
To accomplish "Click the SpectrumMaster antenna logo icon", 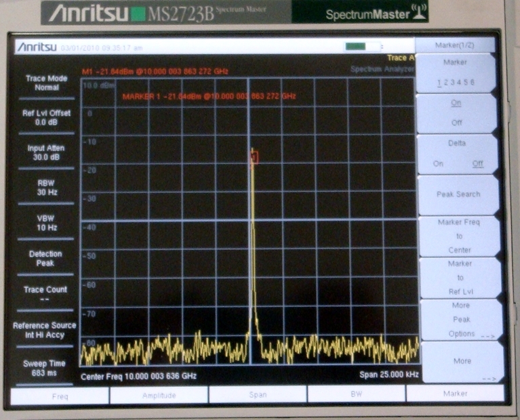I will 419,12.
